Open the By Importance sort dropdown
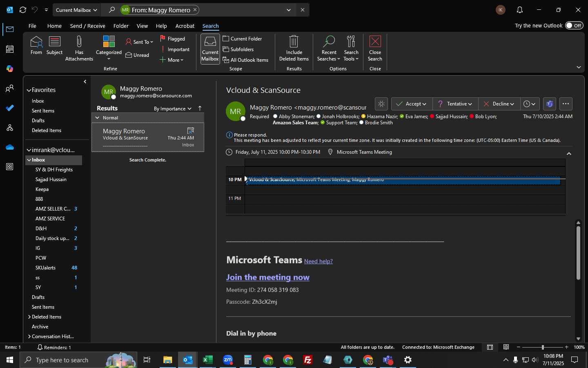 pos(172,109)
